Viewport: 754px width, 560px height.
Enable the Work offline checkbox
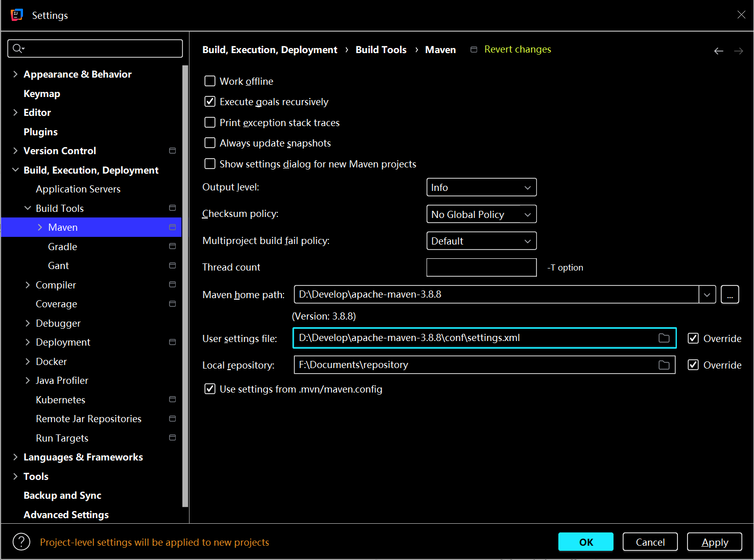210,81
